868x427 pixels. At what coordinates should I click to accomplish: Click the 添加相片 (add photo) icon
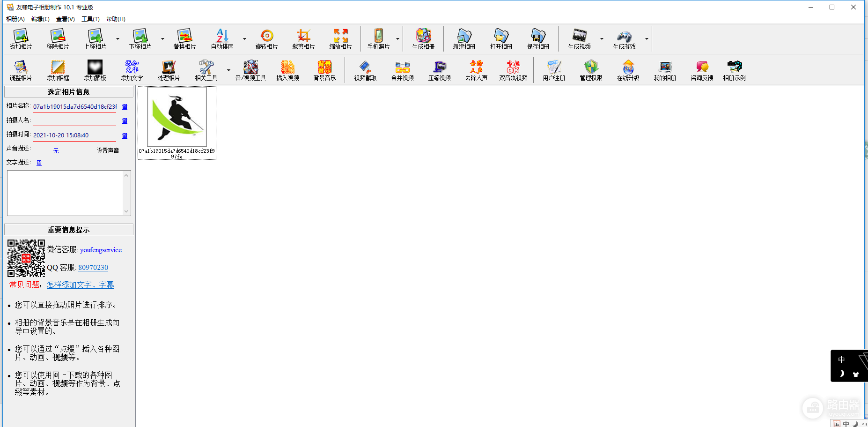click(21, 39)
